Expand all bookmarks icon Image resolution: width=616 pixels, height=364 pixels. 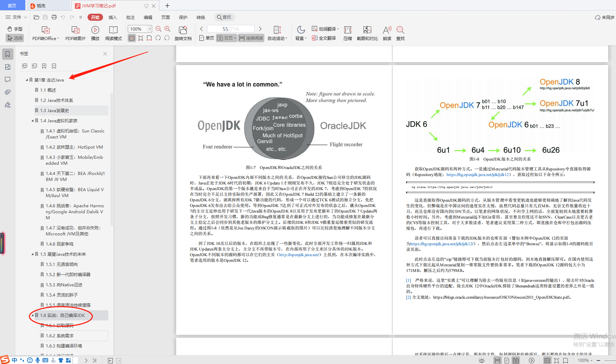tap(25, 66)
